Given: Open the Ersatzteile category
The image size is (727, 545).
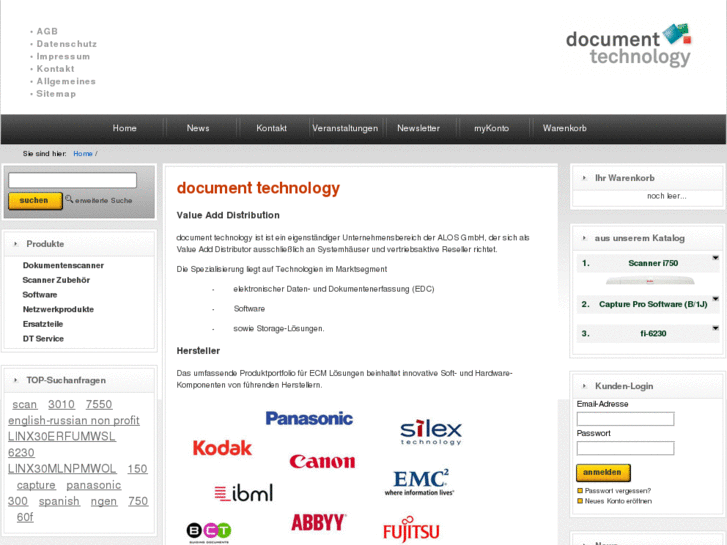Looking at the screenshot, I should [x=43, y=324].
